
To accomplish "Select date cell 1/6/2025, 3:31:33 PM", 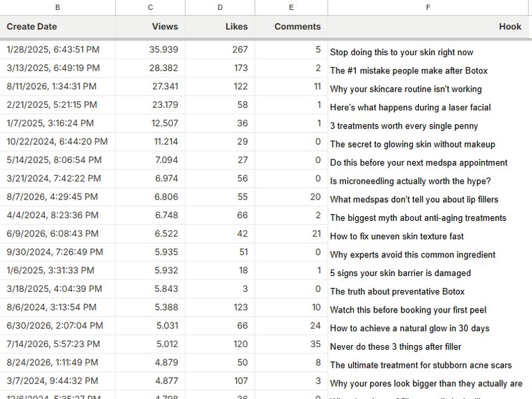I will tap(57, 270).
